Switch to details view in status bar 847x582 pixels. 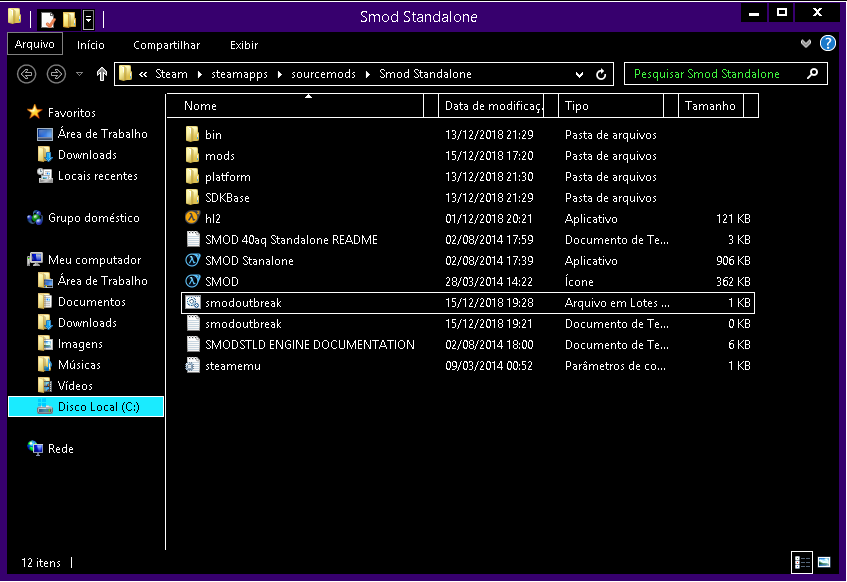[802, 563]
